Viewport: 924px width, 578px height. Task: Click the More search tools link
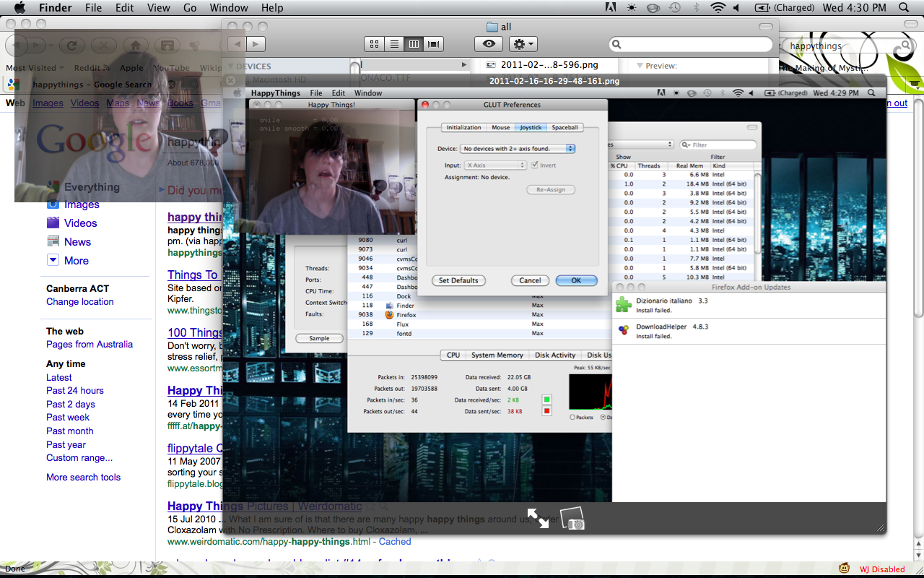pos(84,478)
